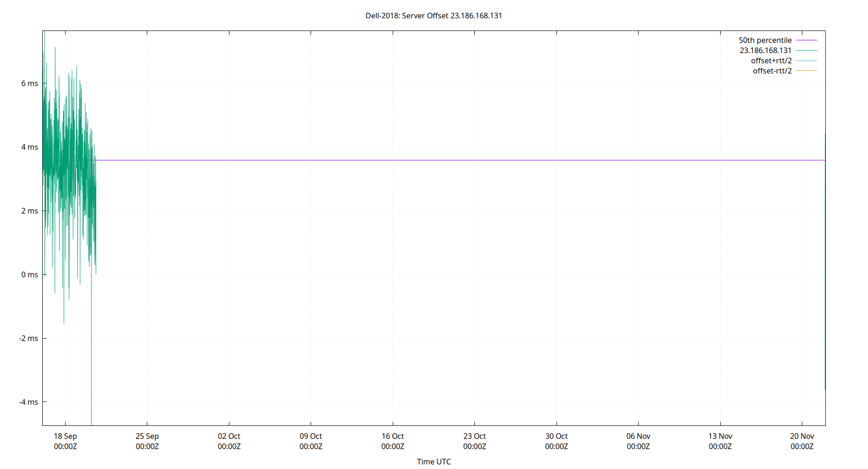868x469 pixels.
Task: Click the legend line sample for 23.186.168.131
Action: pos(807,50)
